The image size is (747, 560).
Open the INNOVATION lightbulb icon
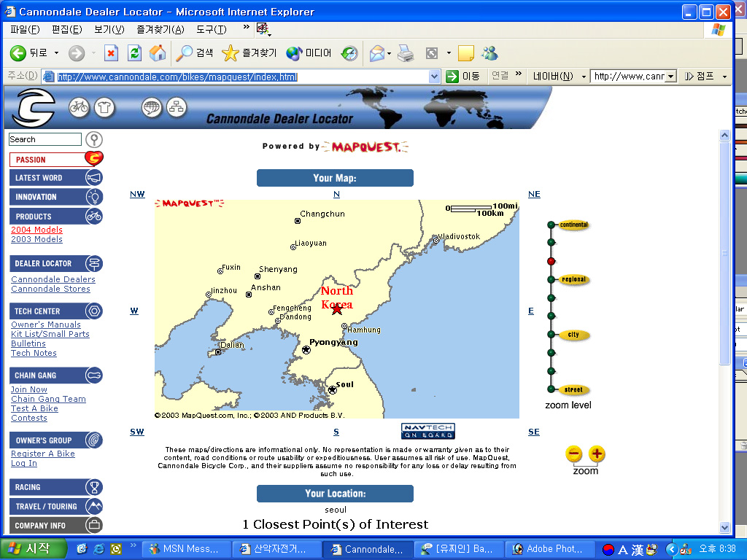click(94, 197)
